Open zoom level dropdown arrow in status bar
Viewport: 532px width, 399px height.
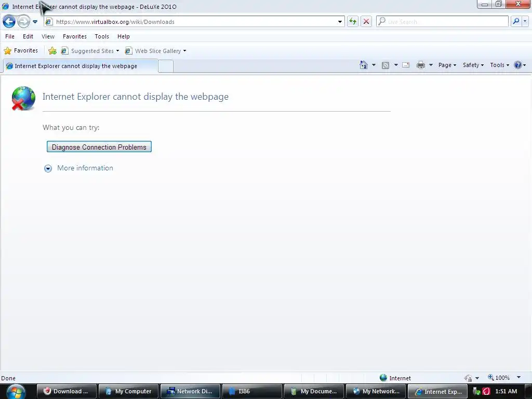pyautogui.click(x=519, y=378)
